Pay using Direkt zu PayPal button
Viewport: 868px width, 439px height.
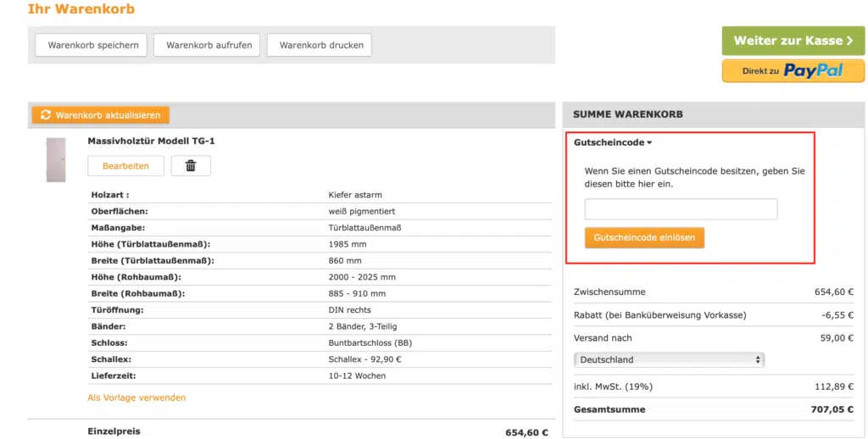(x=793, y=71)
